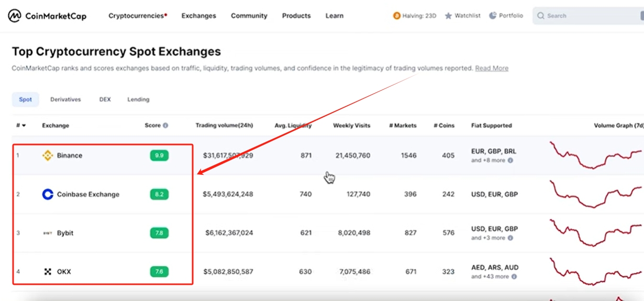Click Bybit's 7.8 score badge
The height and width of the screenshot is (301, 644).
click(x=159, y=233)
